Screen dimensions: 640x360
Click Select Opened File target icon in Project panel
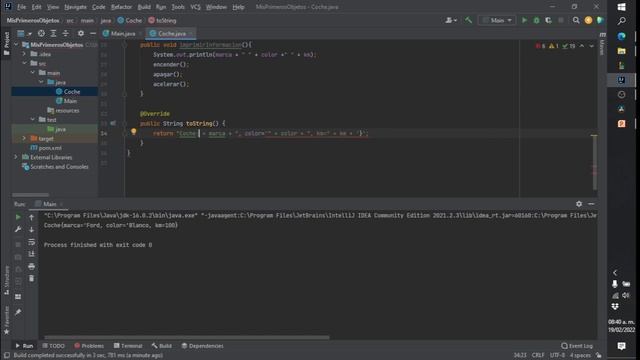pos(41,33)
